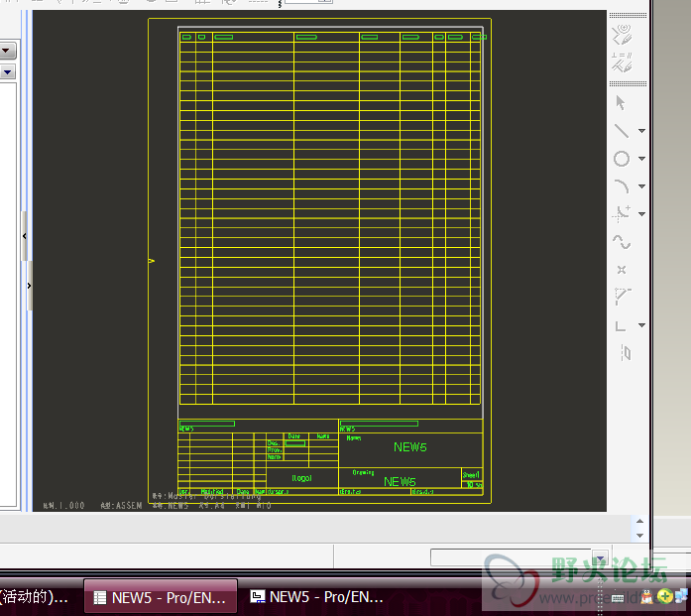The width and height of the screenshot is (691, 616).
Task: Select the arrow pointer tool
Action: [622, 102]
